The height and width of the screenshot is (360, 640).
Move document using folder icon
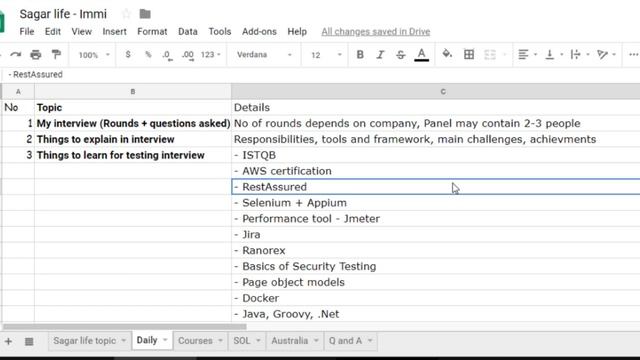(x=145, y=14)
